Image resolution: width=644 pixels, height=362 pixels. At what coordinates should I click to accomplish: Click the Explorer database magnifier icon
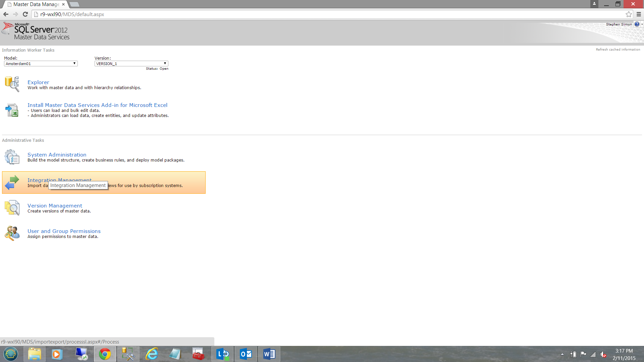tap(12, 84)
